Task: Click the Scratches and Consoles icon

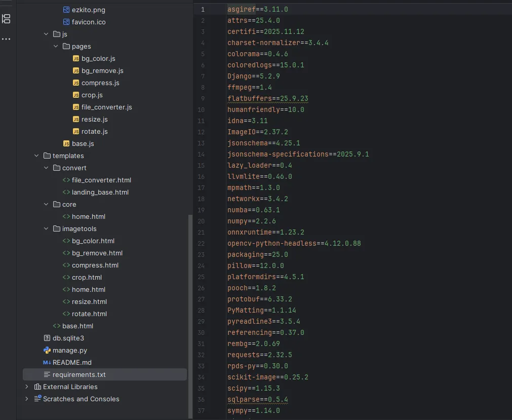Action: click(x=37, y=399)
